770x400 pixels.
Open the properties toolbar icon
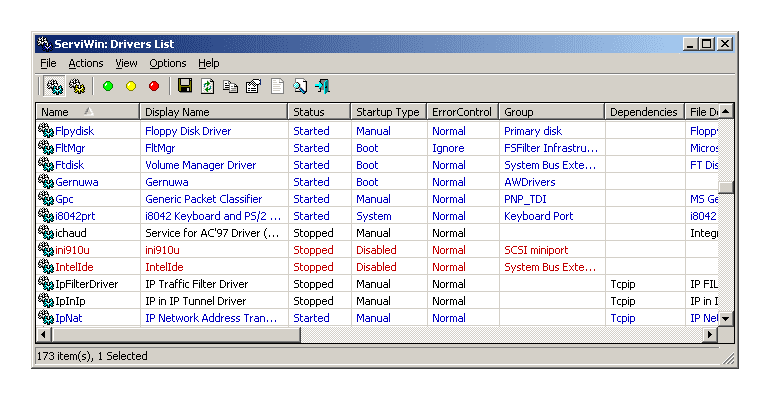tap(254, 87)
